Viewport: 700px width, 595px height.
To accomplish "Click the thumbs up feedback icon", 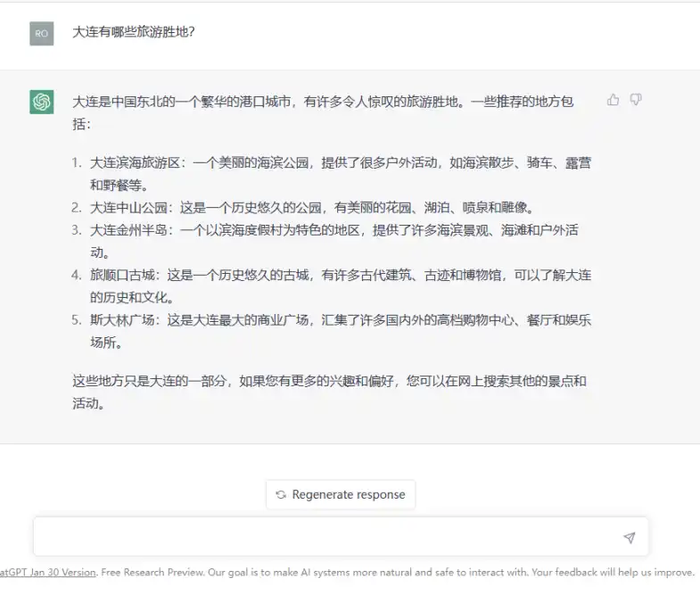I will tap(613, 100).
